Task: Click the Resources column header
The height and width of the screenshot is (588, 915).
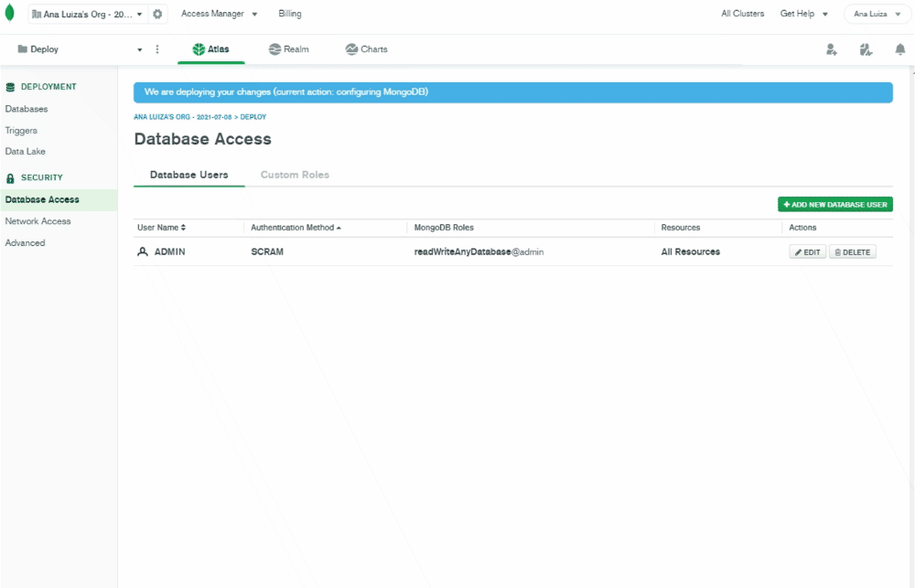Action: (681, 228)
